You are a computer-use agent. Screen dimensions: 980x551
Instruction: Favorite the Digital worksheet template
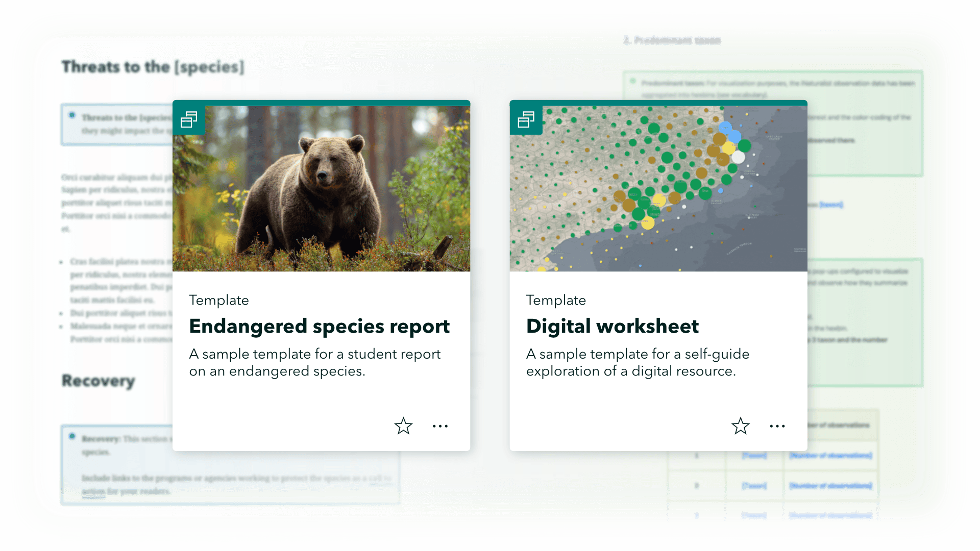740,426
